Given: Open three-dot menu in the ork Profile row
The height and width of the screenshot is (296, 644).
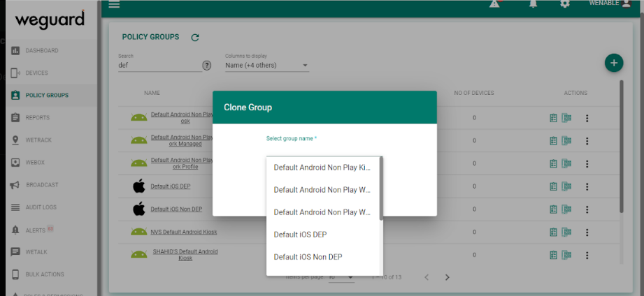Looking at the screenshot, I should pos(587,163).
